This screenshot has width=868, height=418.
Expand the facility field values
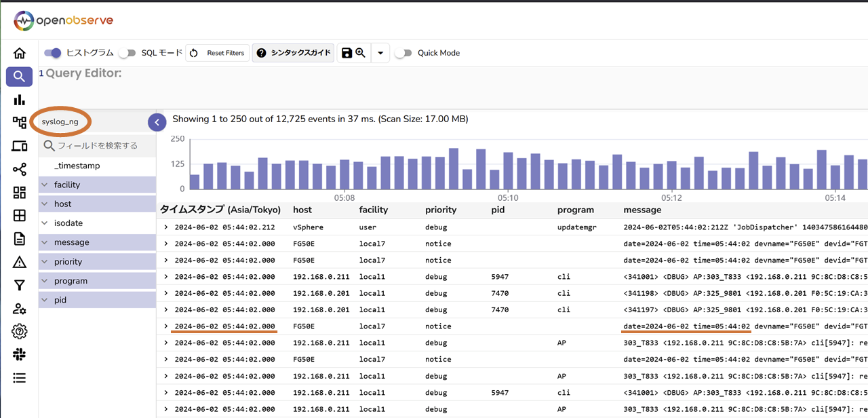click(x=45, y=185)
